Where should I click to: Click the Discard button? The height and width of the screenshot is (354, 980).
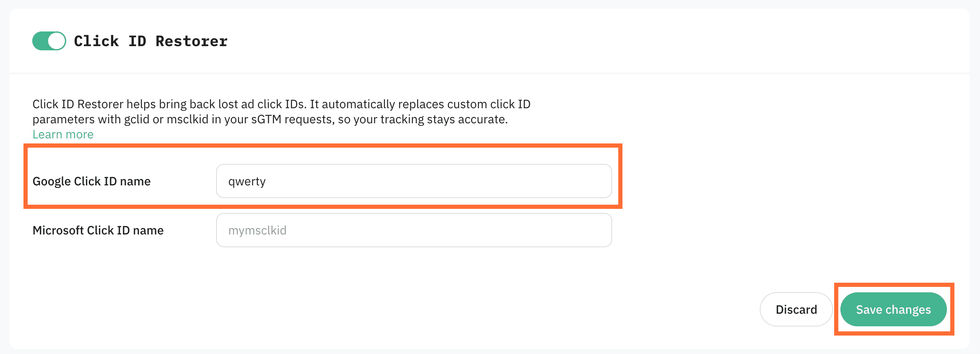pyautogui.click(x=796, y=310)
